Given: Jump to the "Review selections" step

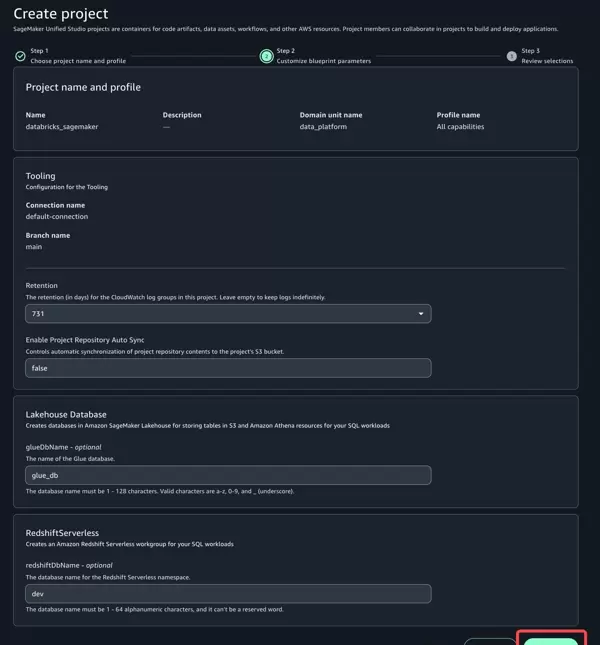Looking at the screenshot, I should tap(547, 61).
